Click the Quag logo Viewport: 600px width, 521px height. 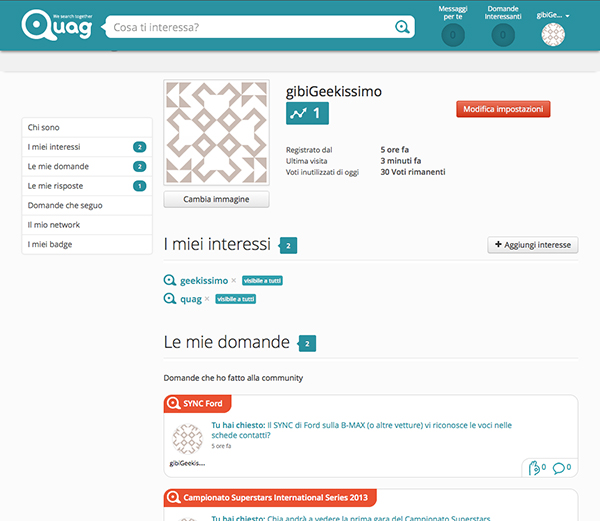click(x=57, y=25)
